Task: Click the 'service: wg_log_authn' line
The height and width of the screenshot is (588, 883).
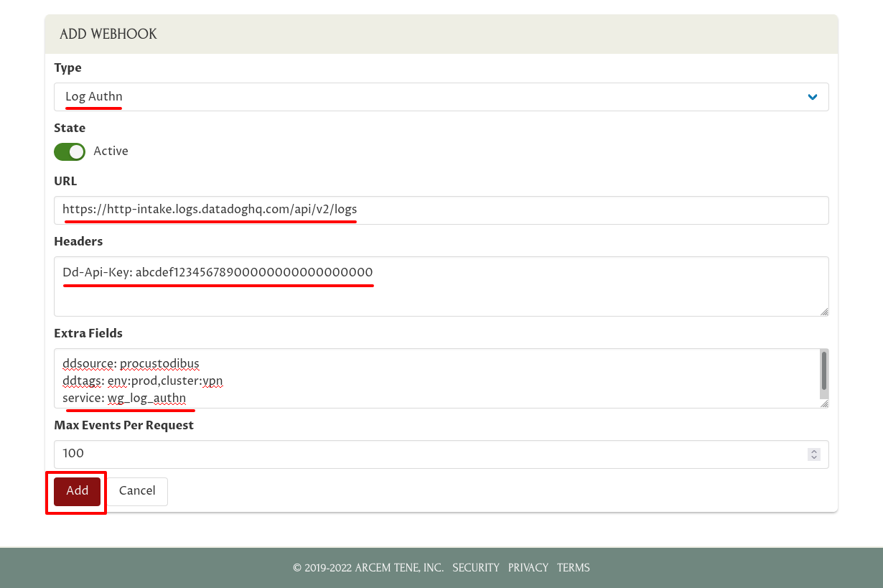Action: [124, 398]
